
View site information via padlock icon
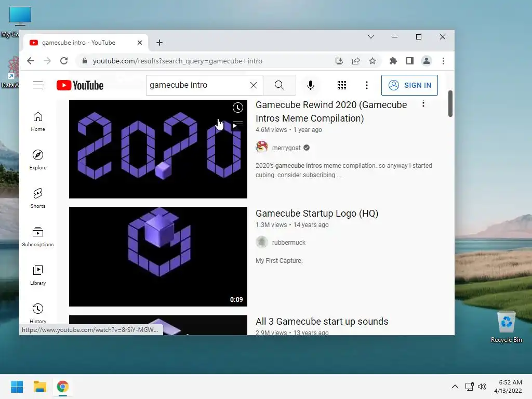[x=85, y=61]
